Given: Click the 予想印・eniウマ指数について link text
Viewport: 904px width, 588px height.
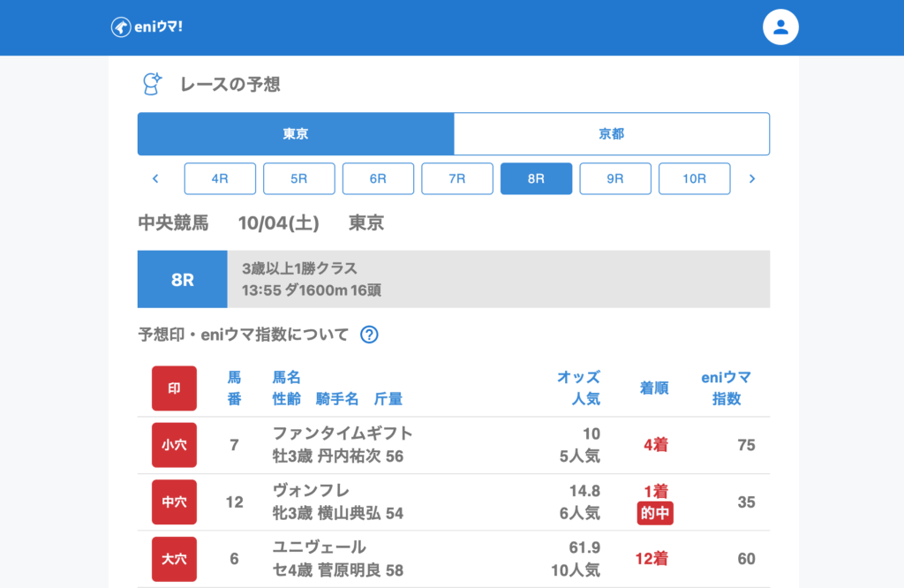Looking at the screenshot, I should tap(244, 335).
